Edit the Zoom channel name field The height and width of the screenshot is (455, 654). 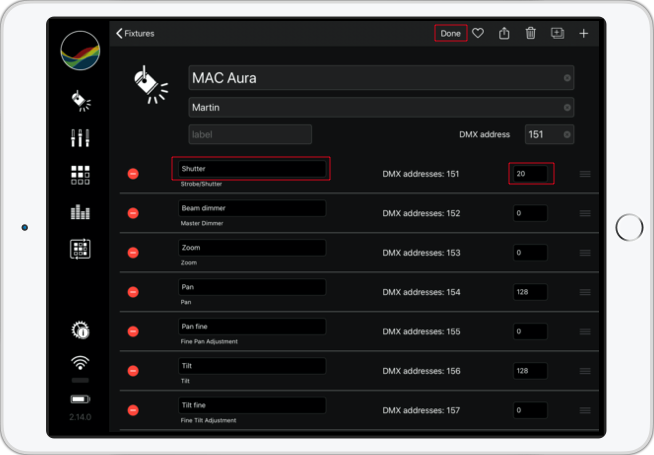[x=252, y=248]
